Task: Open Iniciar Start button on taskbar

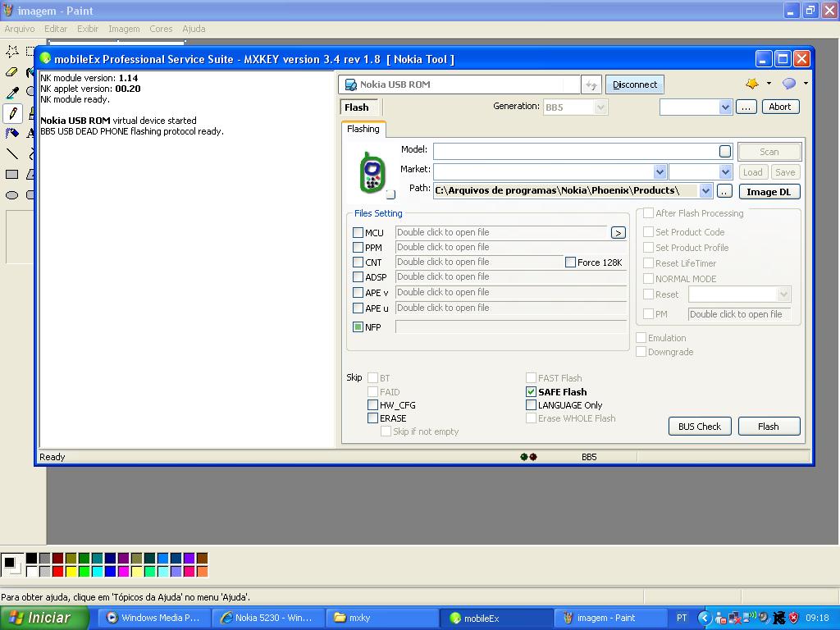Action: (44, 618)
